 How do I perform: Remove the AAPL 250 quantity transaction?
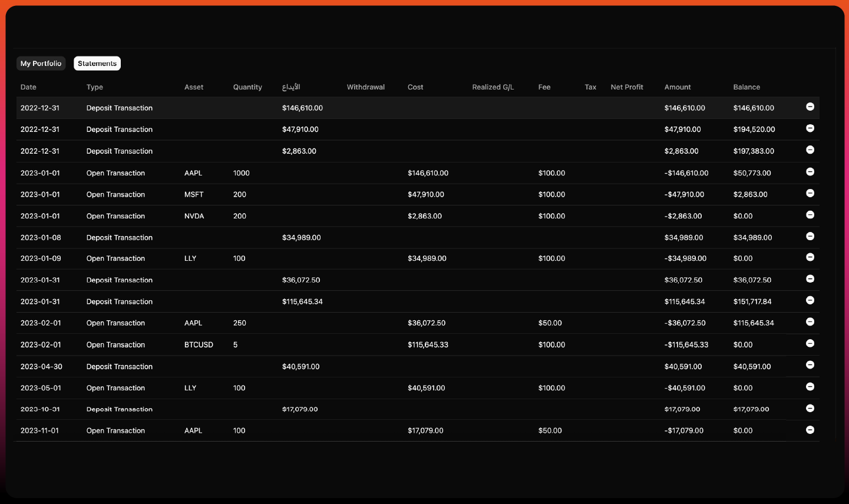pos(810,321)
